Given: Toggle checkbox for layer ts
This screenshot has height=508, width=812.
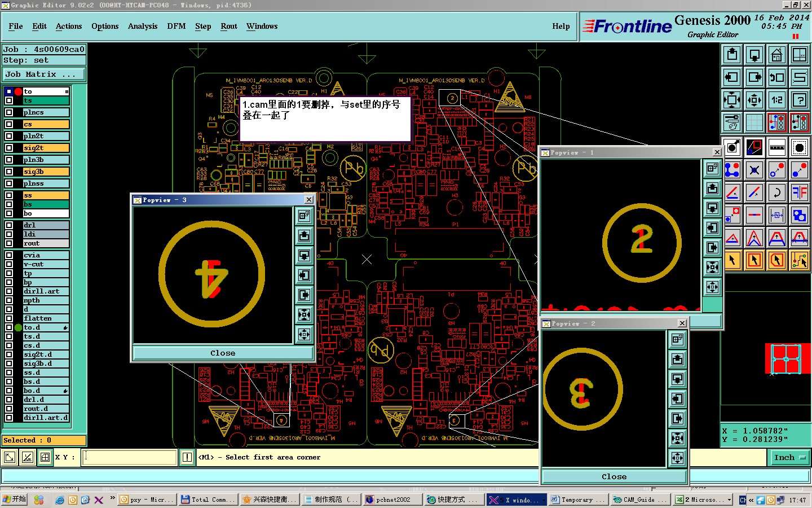Looking at the screenshot, I should (x=9, y=100).
